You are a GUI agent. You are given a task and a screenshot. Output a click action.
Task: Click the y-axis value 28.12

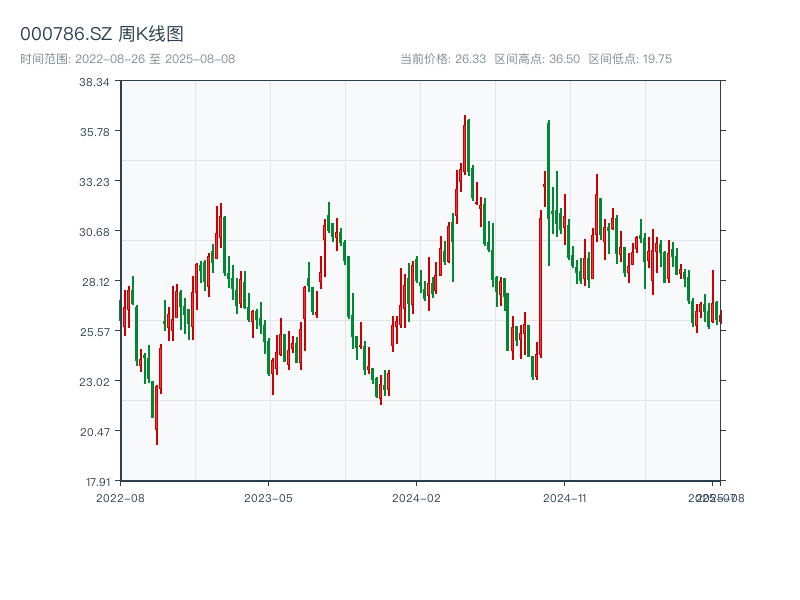coord(95,282)
